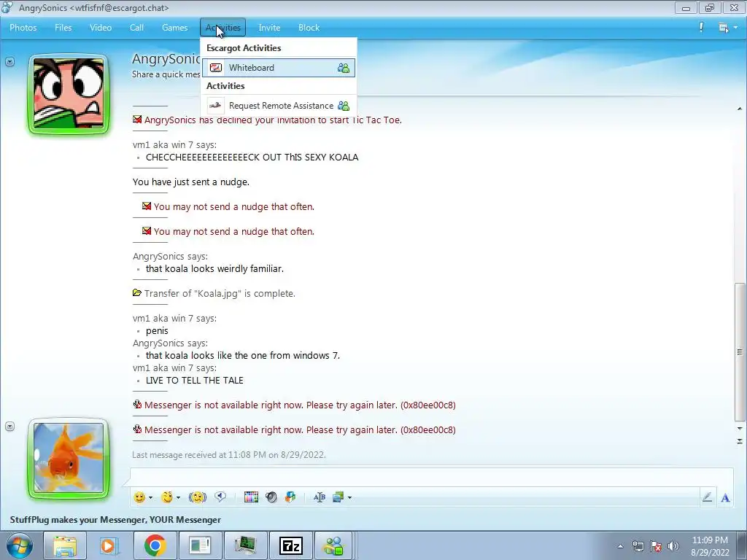The image size is (747, 560).
Task: Click the StuffPlug banner text at bottom
Action: pos(115,519)
